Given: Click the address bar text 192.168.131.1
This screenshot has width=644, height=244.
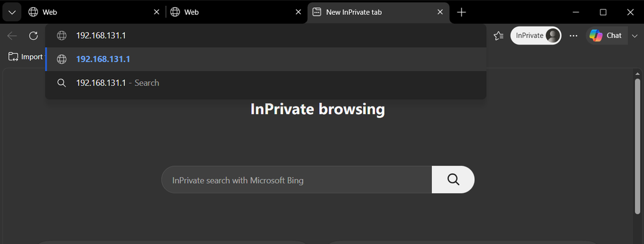Looking at the screenshot, I should point(100,36).
